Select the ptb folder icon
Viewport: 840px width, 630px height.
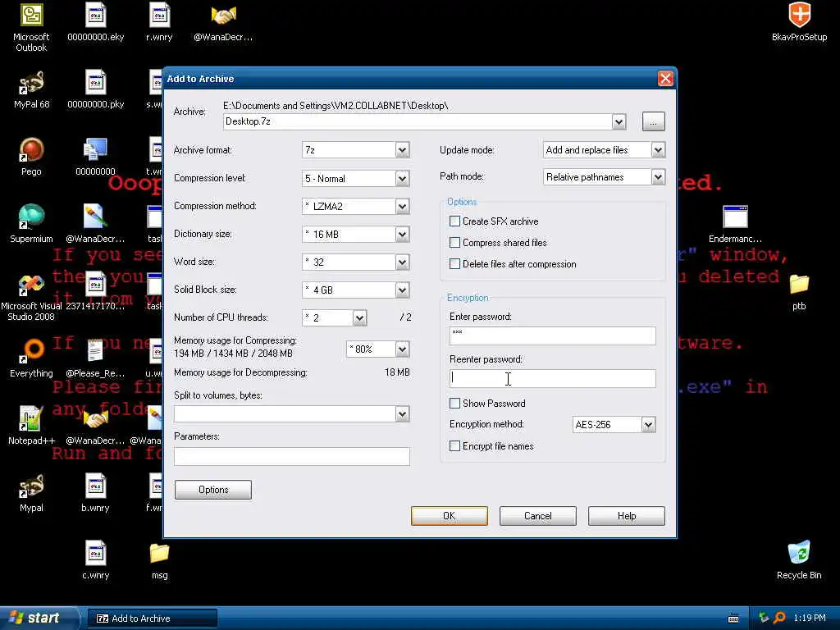(799, 284)
